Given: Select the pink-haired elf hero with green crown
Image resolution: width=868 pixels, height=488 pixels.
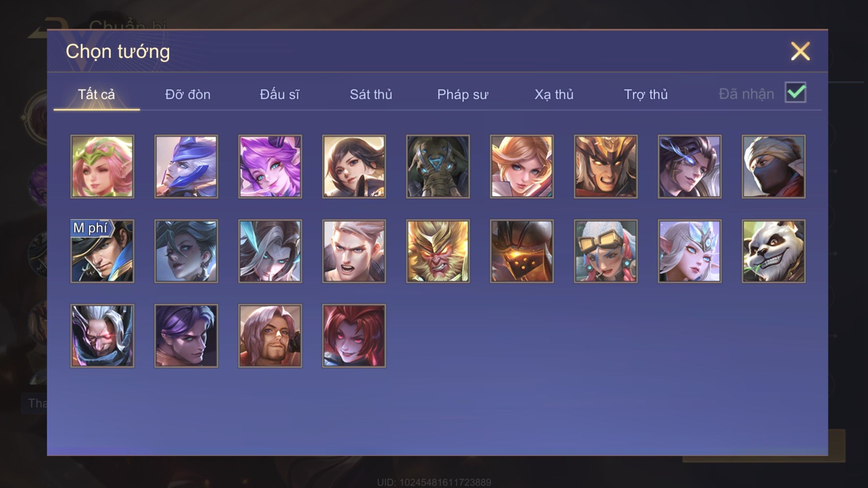Looking at the screenshot, I should (102, 167).
